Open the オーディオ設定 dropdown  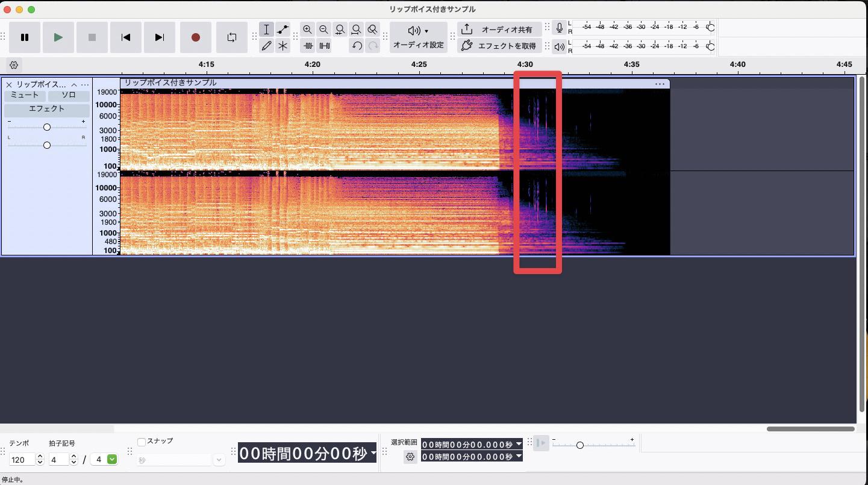tap(418, 37)
